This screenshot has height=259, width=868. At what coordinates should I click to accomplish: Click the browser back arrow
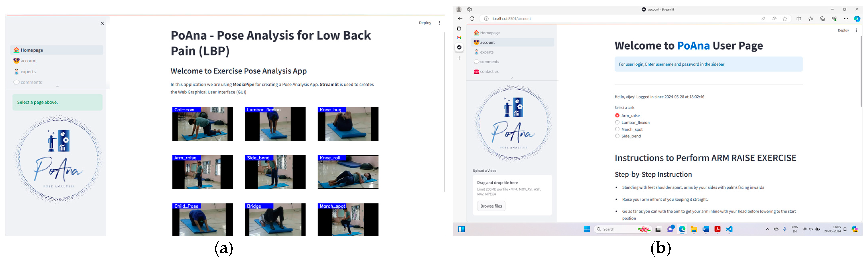460,19
